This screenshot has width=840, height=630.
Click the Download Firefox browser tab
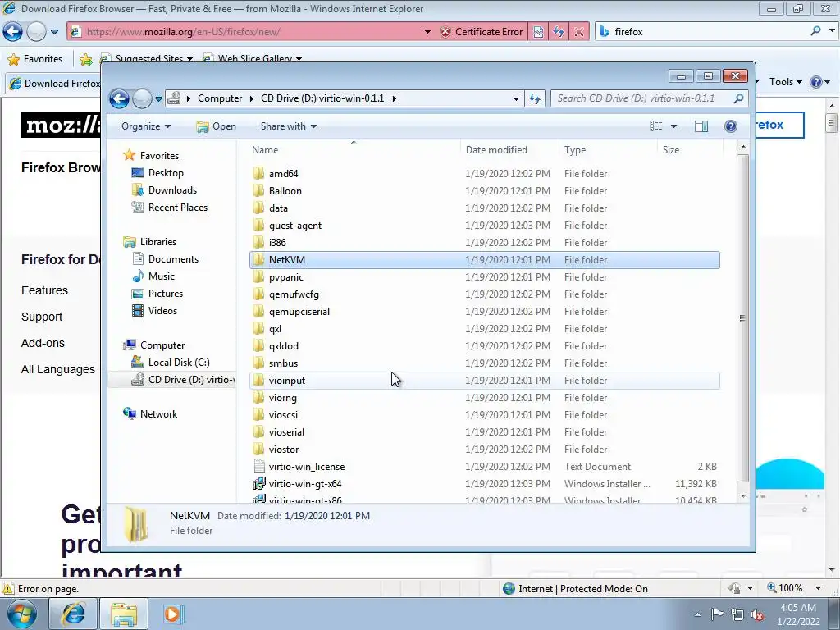point(53,84)
